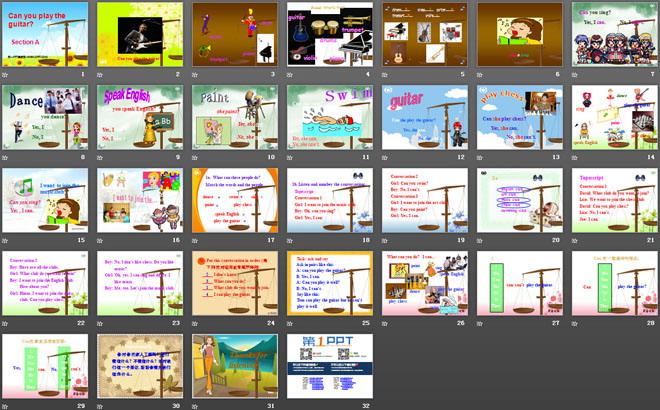Select slide 29 with two green bars
660x410 pixels.
click(x=45, y=366)
